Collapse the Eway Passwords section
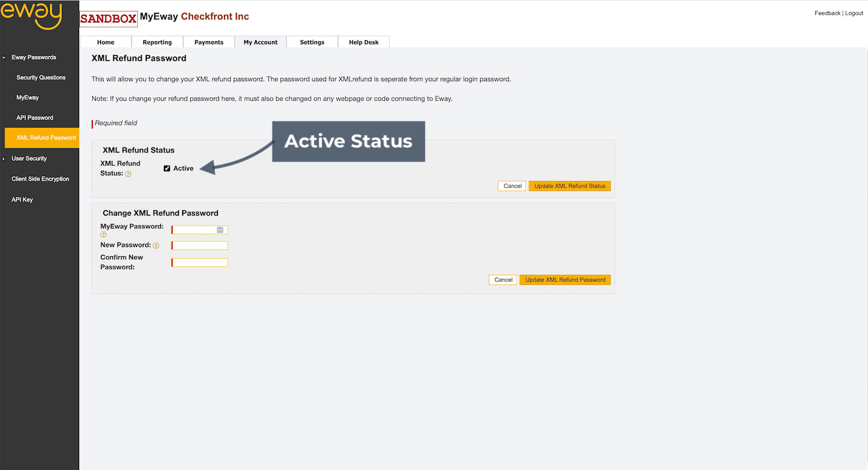This screenshot has width=868, height=470. point(4,58)
